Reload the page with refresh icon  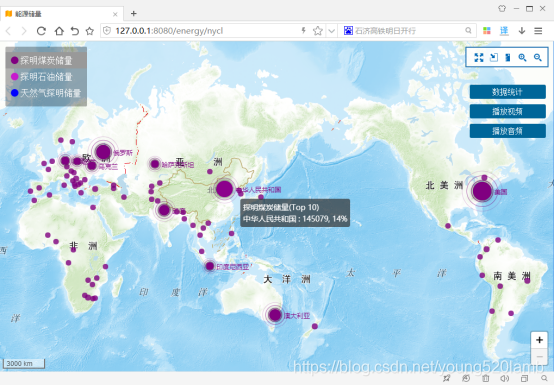click(41, 31)
